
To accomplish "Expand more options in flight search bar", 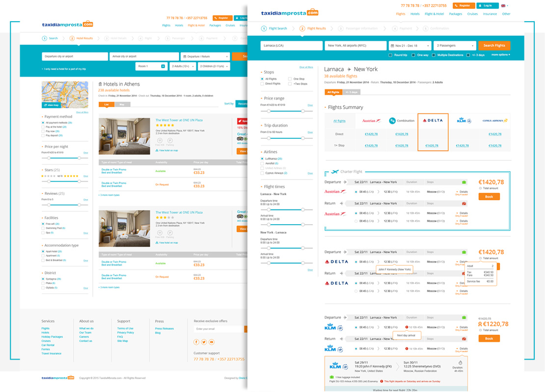I will 500,55.
